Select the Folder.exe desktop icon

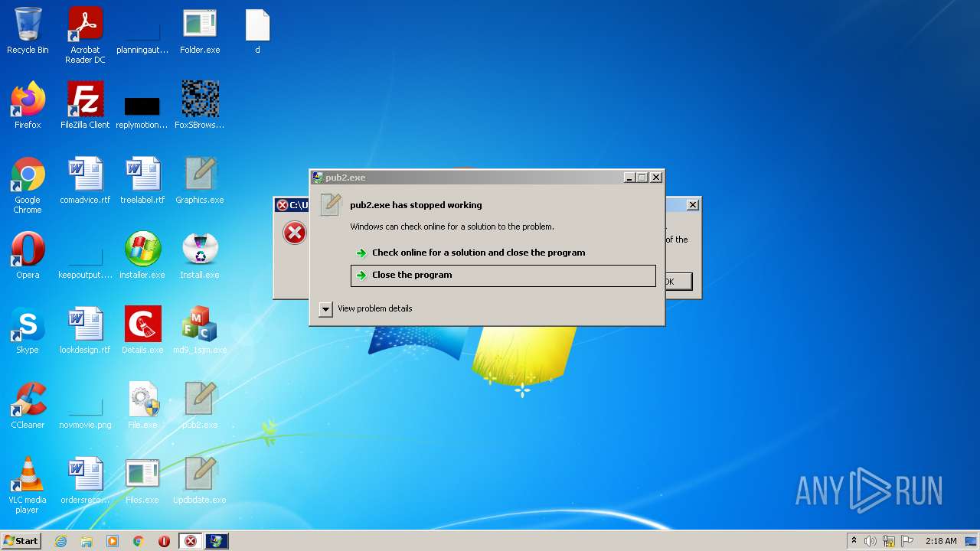[x=200, y=31]
